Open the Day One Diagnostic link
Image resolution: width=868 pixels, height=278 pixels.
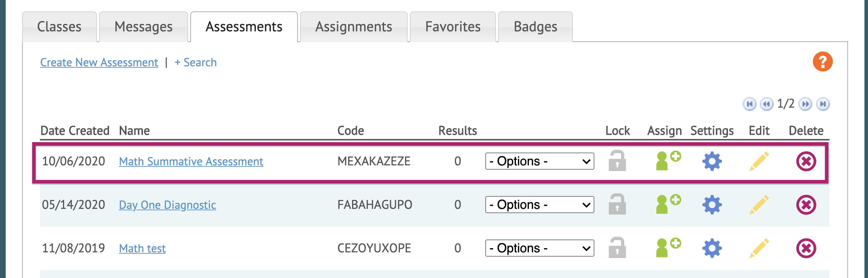click(167, 205)
